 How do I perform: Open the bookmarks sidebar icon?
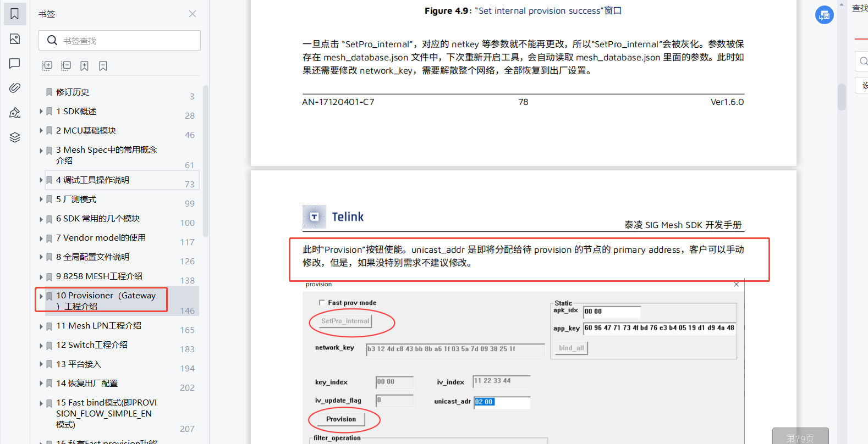pos(15,14)
